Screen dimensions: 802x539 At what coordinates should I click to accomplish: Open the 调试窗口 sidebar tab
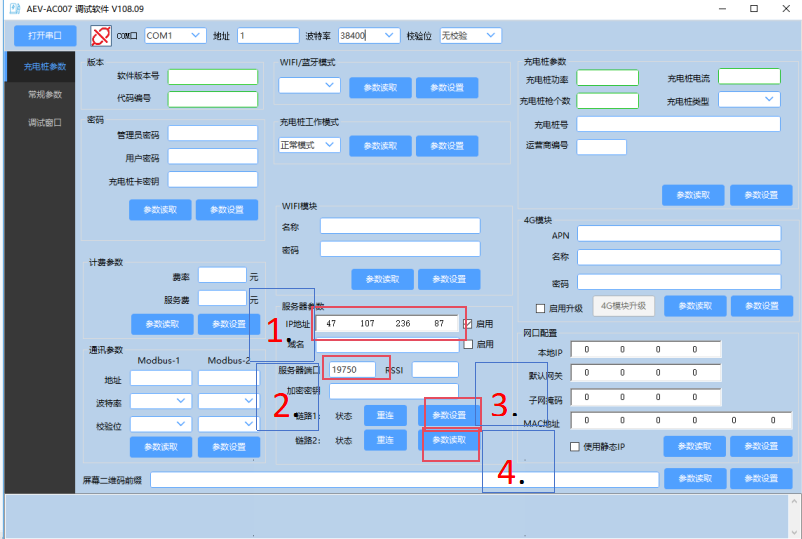pyautogui.click(x=44, y=122)
